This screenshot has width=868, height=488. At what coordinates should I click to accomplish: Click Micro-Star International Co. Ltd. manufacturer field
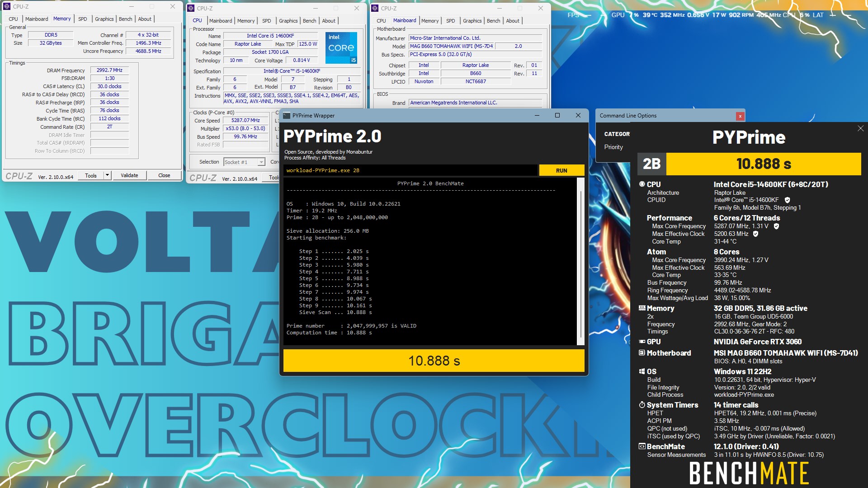tap(476, 38)
